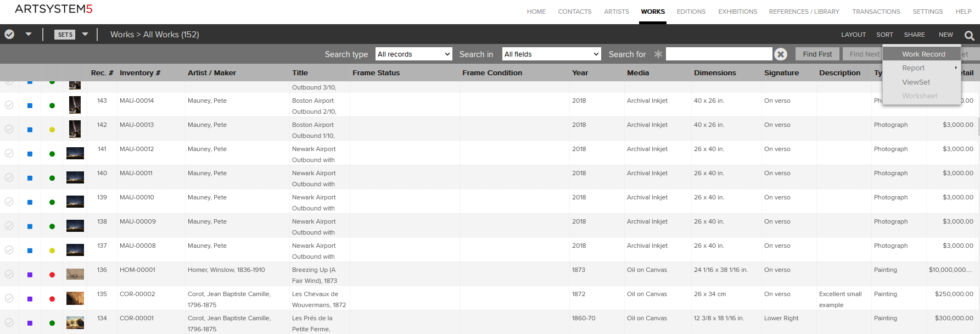980x334 pixels.
Task: Sort by Inventory # column header
Action: pyautogui.click(x=140, y=73)
